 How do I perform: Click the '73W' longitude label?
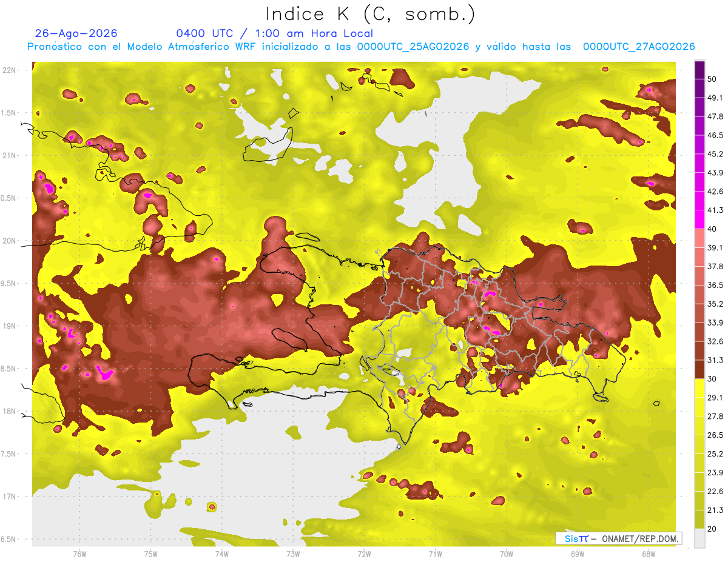pos(293,554)
